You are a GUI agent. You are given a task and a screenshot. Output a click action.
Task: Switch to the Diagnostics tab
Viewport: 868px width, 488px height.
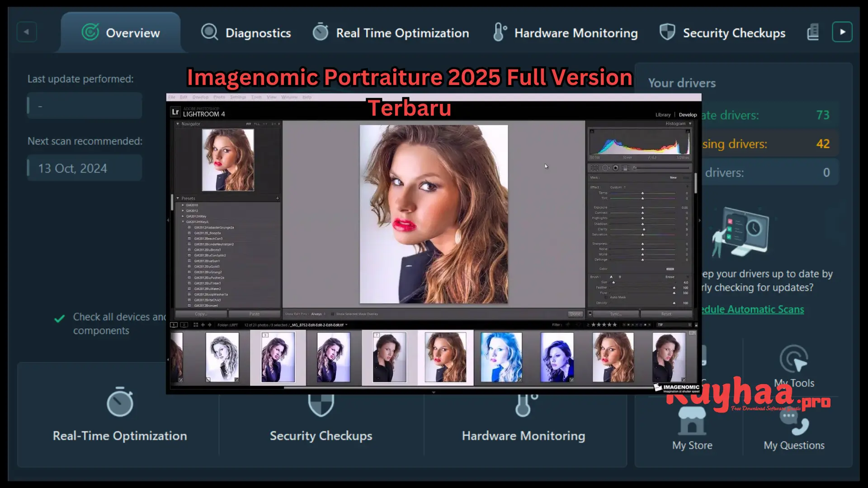246,33
